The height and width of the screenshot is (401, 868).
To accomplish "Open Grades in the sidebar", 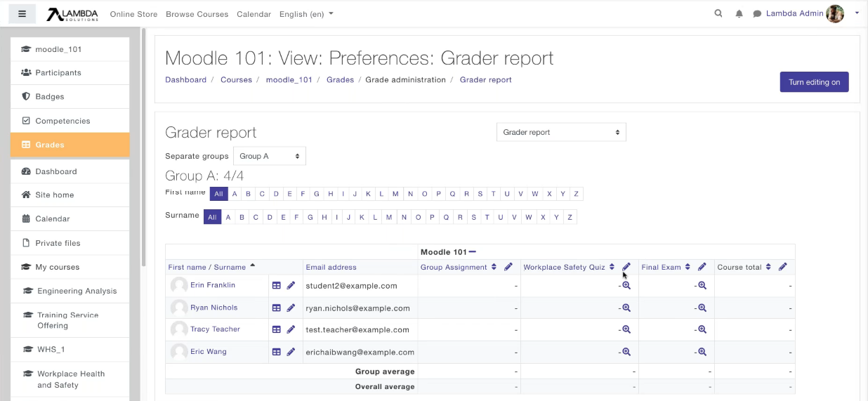I will click(70, 145).
